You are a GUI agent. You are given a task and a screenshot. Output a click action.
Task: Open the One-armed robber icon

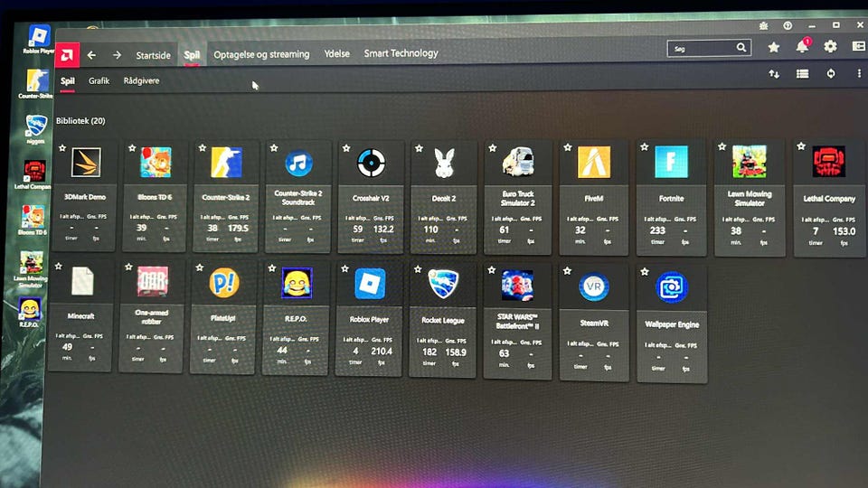152,282
